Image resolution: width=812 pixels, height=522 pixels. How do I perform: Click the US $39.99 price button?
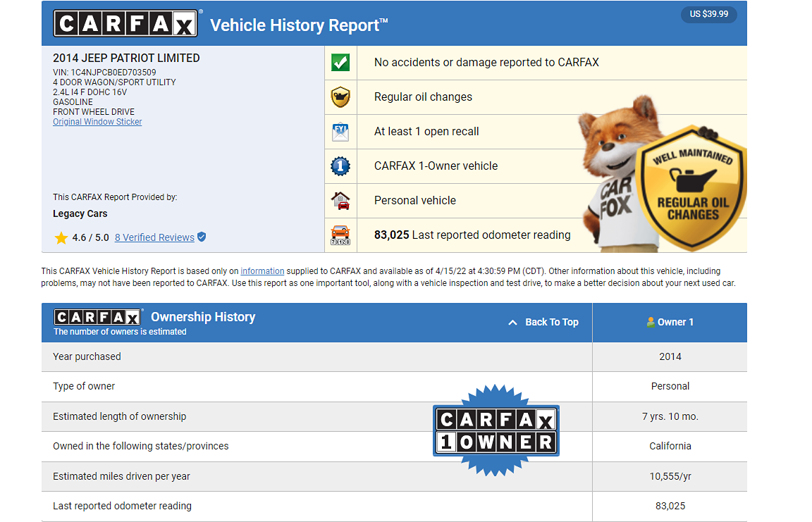708,14
